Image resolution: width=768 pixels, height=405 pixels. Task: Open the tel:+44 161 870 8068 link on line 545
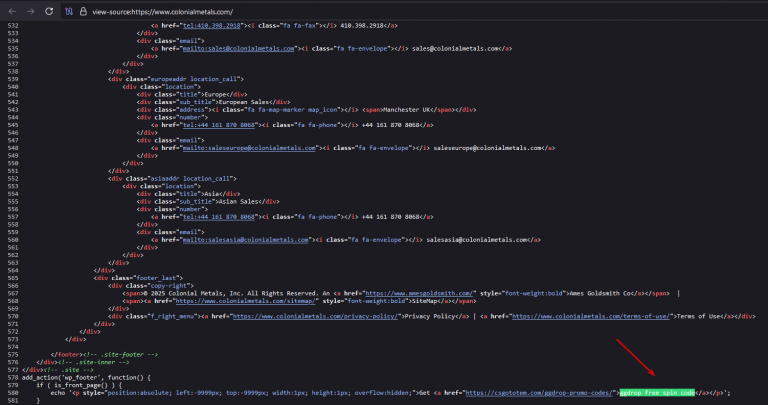click(218, 125)
